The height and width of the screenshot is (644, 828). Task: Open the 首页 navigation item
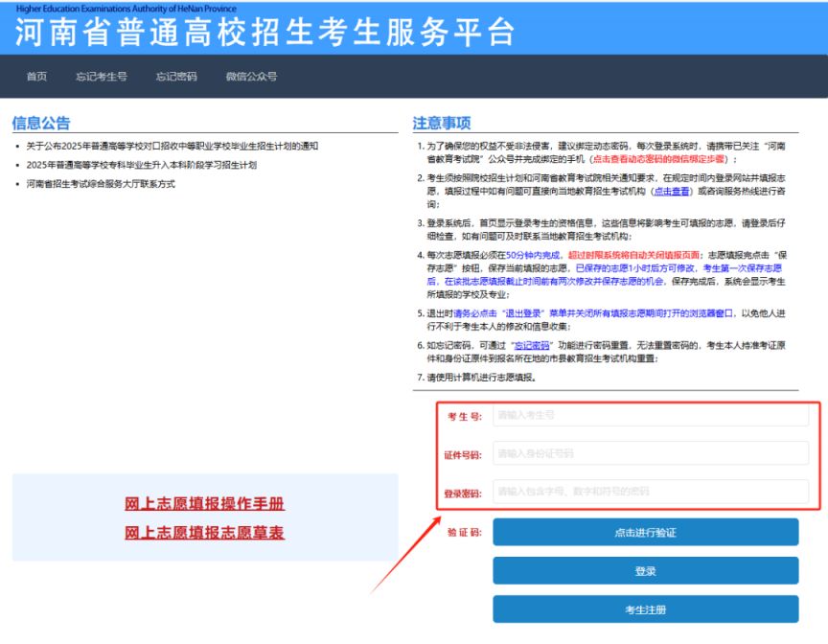tap(36, 77)
